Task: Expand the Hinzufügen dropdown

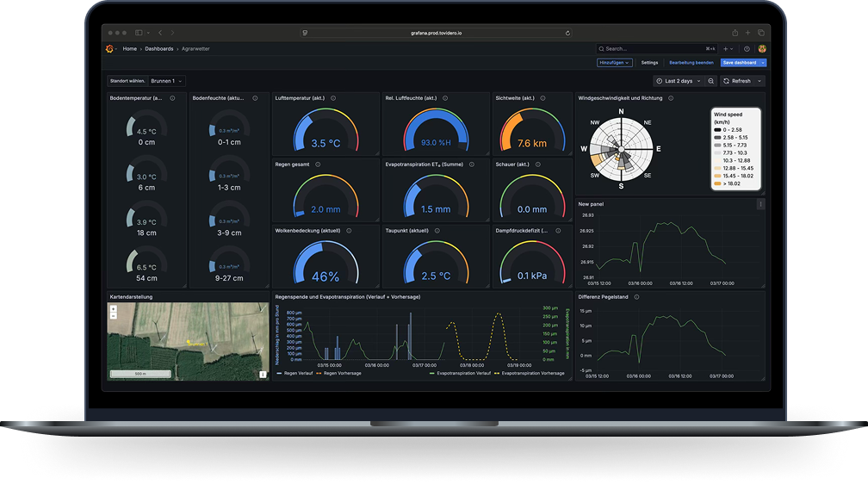Action: 615,63
